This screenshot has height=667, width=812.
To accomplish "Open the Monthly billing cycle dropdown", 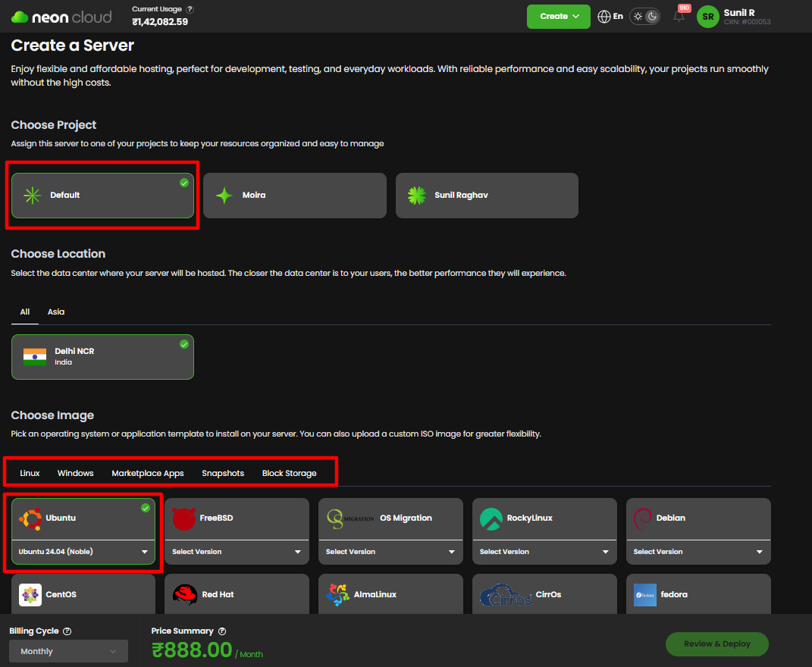I will coord(68,651).
